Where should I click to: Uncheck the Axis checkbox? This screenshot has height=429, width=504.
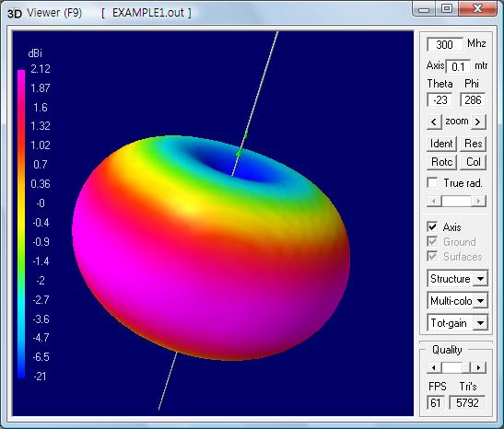[432, 227]
